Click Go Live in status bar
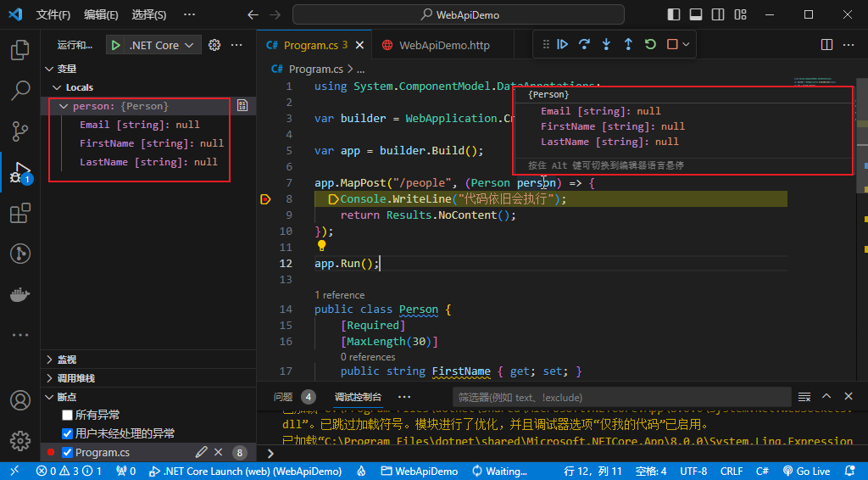 (x=806, y=472)
